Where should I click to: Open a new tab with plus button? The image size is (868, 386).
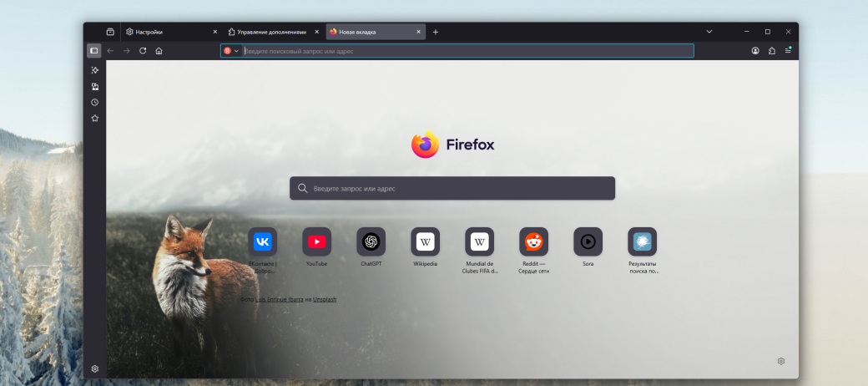coord(436,32)
